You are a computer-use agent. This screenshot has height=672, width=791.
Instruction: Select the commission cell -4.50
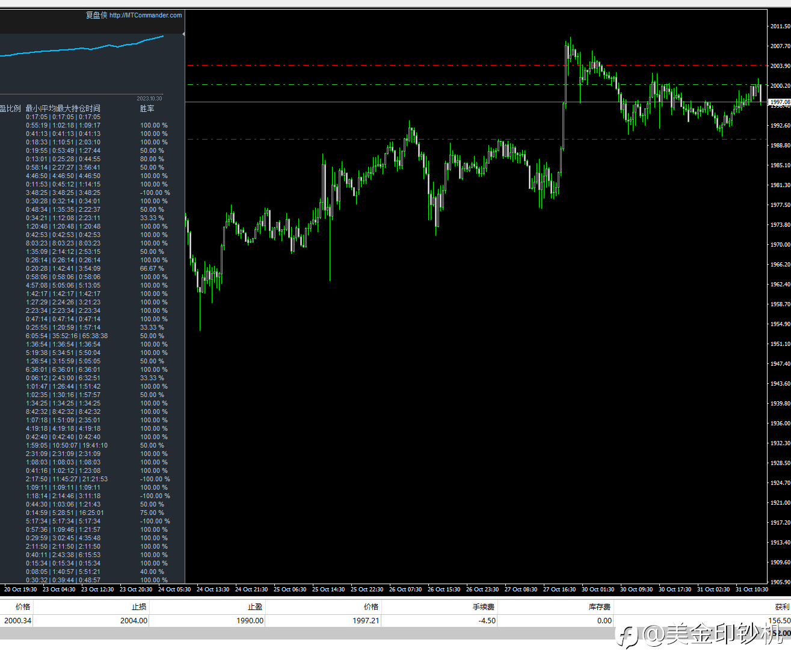pyautogui.click(x=487, y=620)
